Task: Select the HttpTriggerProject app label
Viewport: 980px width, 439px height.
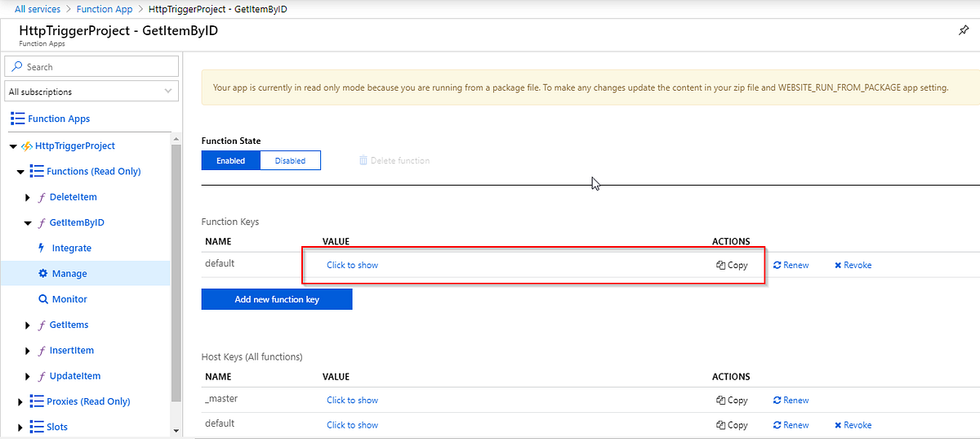Action: click(x=75, y=146)
